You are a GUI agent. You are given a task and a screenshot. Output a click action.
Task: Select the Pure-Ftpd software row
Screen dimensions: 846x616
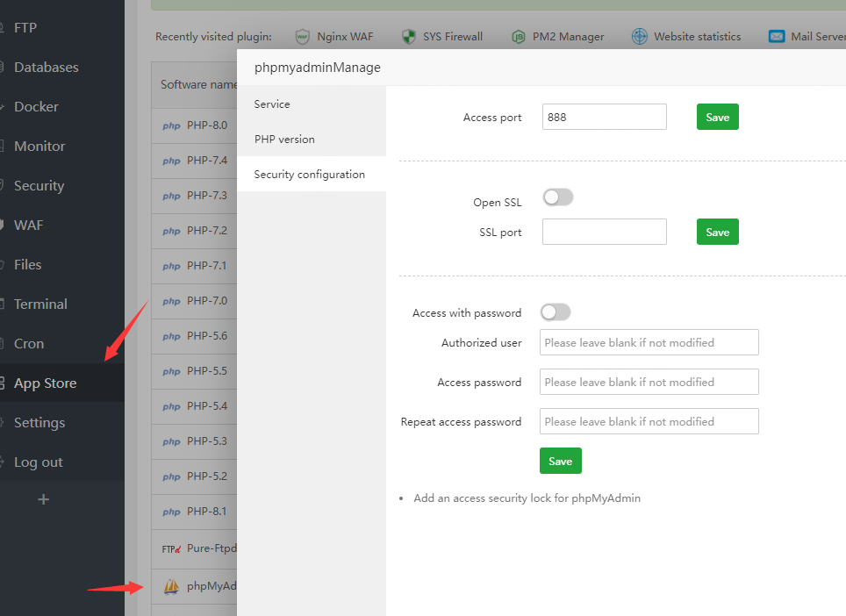194,549
